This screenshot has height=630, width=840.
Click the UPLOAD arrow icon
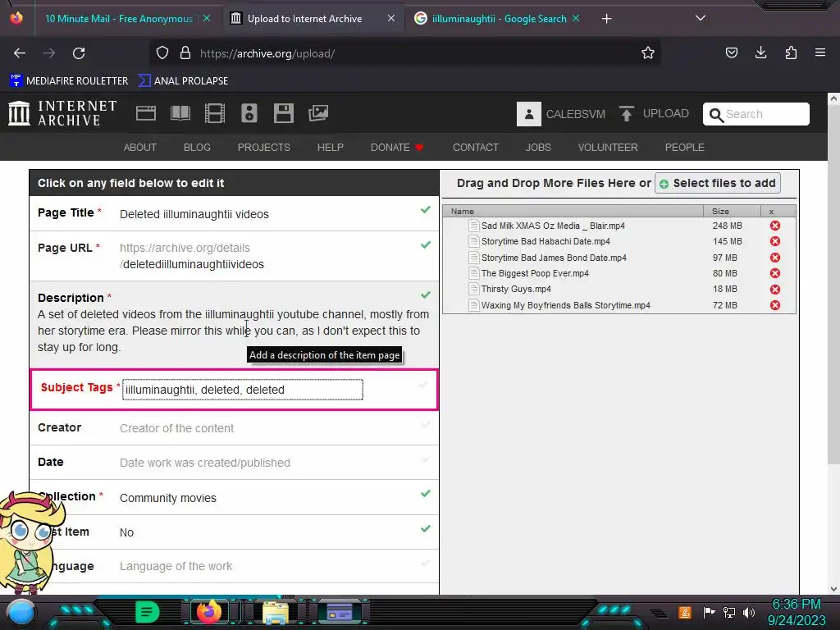click(626, 113)
